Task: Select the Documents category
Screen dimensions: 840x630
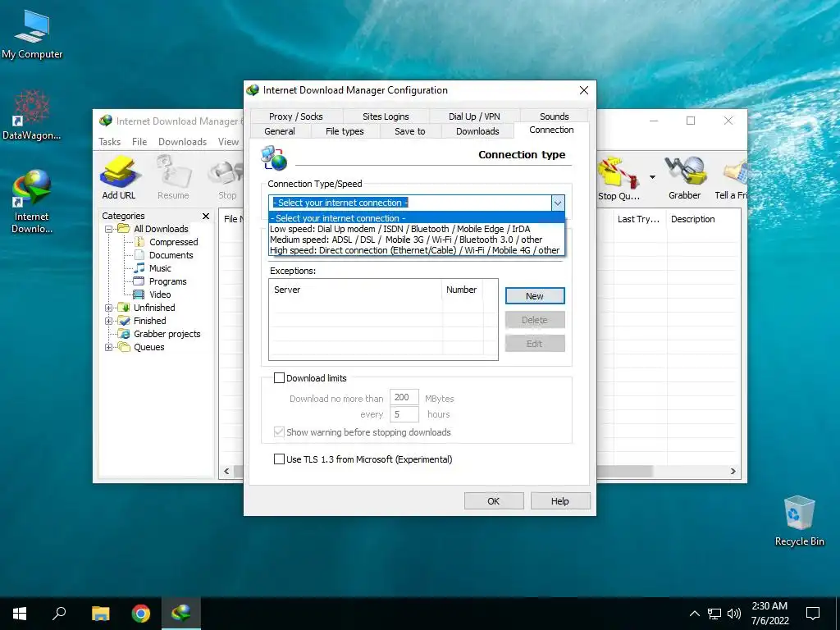Action: pos(171,255)
